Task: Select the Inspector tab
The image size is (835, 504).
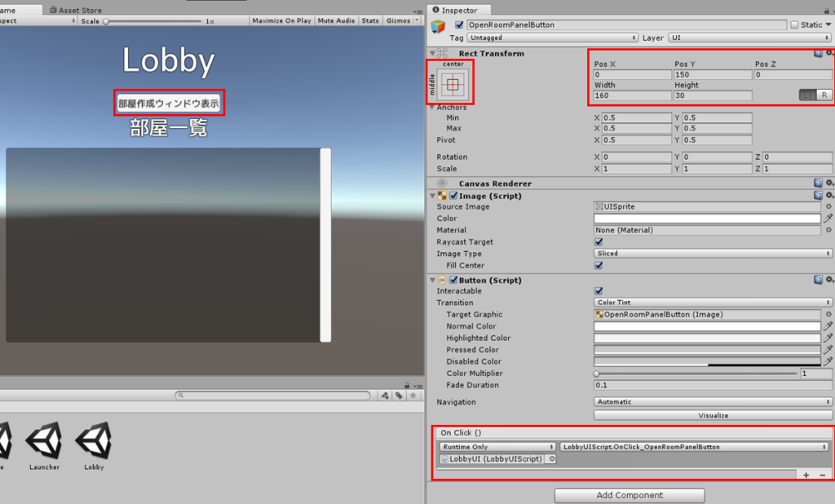Action: (458, 10)
